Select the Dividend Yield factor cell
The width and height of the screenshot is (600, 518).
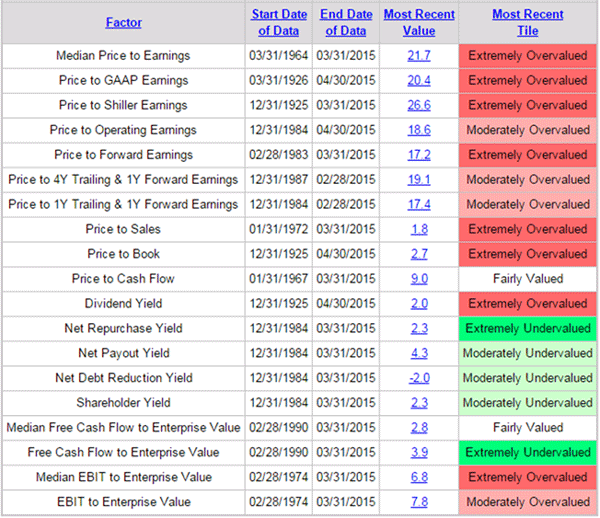tap(123, 304)
